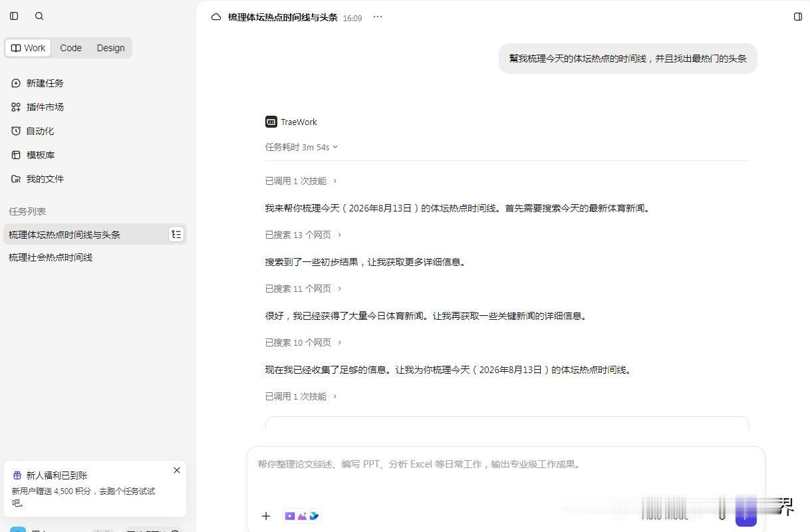Image resolution: width=810 pixels, height=532 pixels.
Task: Click the 模板库 layout icon
Action: click(16, 155)
